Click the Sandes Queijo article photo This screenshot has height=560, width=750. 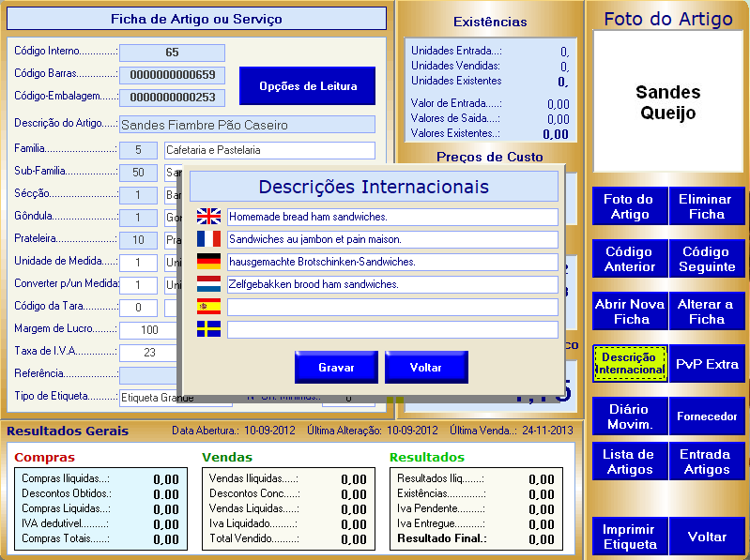point(667,103)
